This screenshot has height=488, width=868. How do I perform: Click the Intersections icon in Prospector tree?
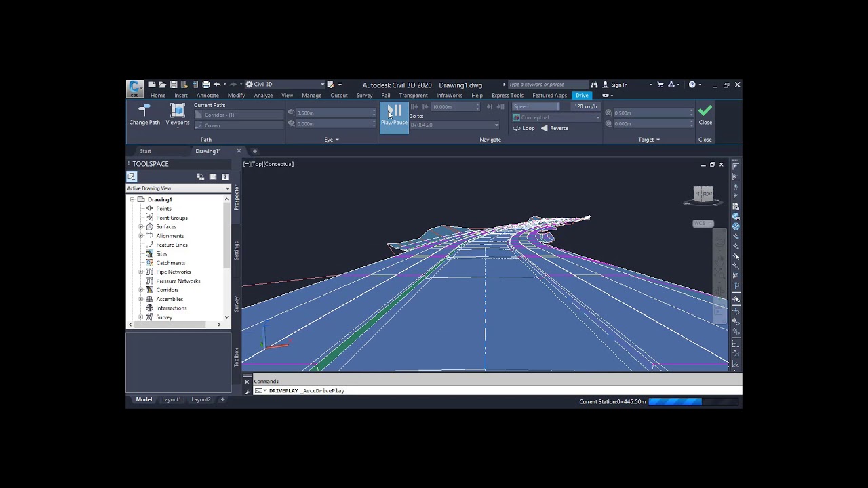click(x=150, y=308)
